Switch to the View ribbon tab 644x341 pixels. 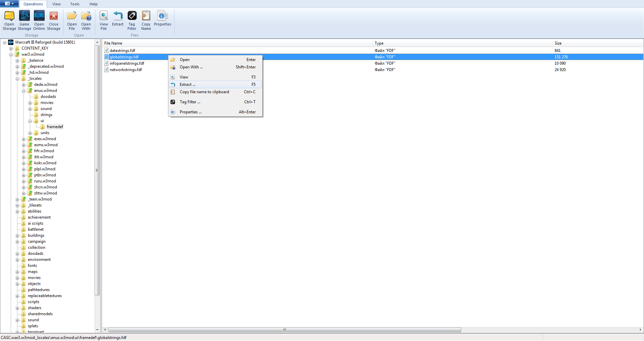[57, 4]
